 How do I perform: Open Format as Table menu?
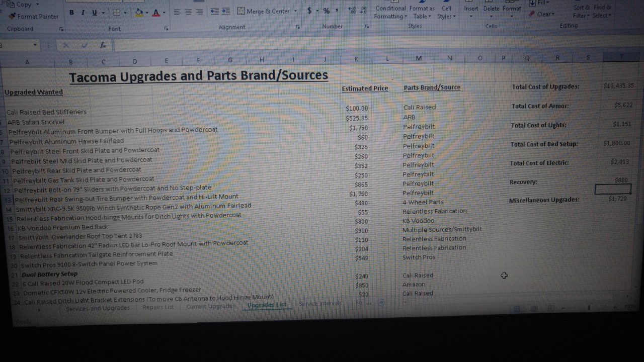(422, 12)
